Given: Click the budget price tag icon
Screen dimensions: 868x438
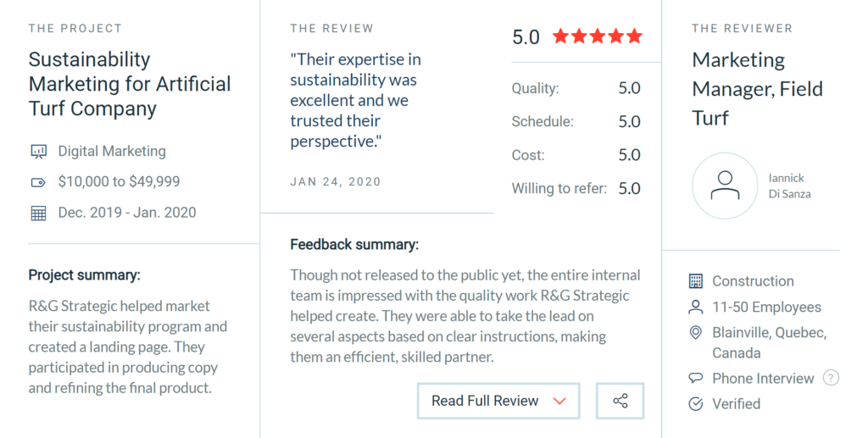Looking at the screenshot, I should click(x=38, y=182).
